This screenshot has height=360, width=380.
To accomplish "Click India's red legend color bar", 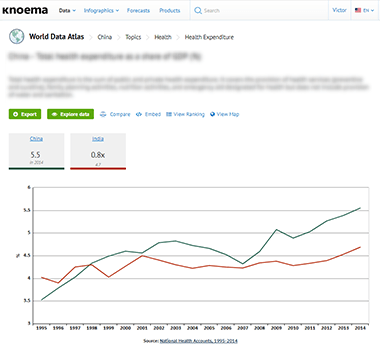I will coord(98,168).
